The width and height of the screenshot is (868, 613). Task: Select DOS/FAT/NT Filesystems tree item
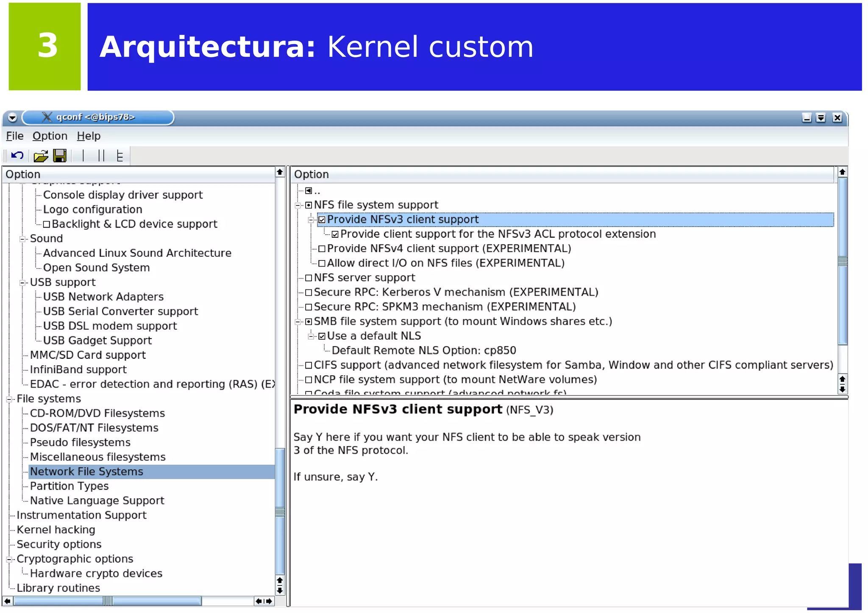(94, 428)
